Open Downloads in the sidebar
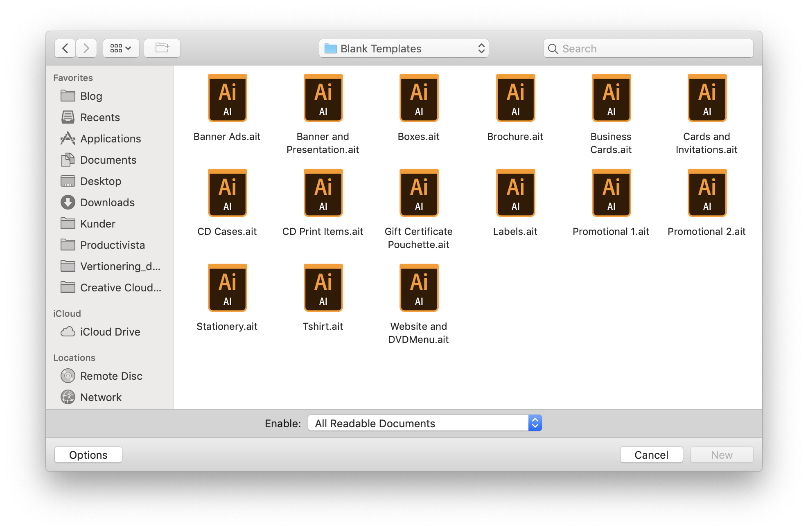 (x=110, y=203)
